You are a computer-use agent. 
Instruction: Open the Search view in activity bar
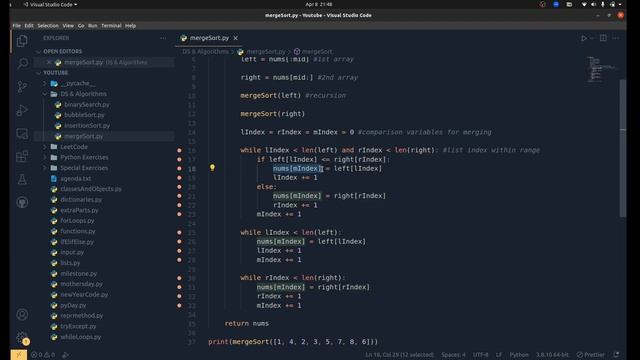22,63
